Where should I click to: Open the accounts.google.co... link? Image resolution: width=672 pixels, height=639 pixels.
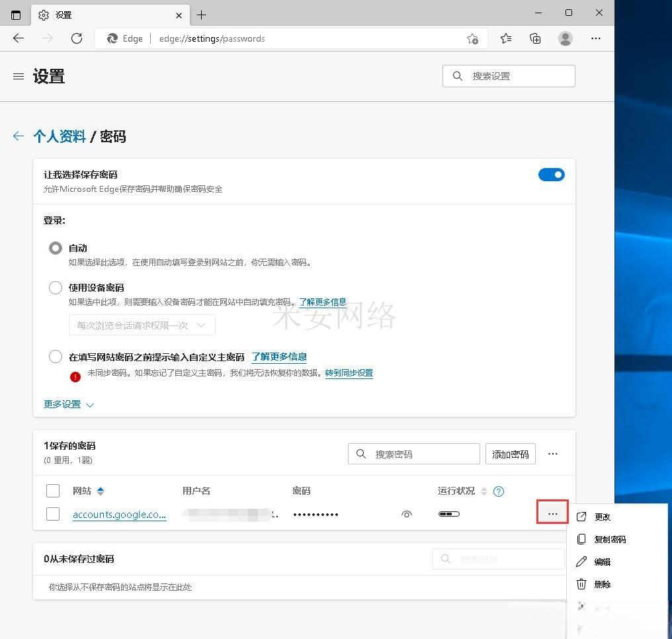119,514
